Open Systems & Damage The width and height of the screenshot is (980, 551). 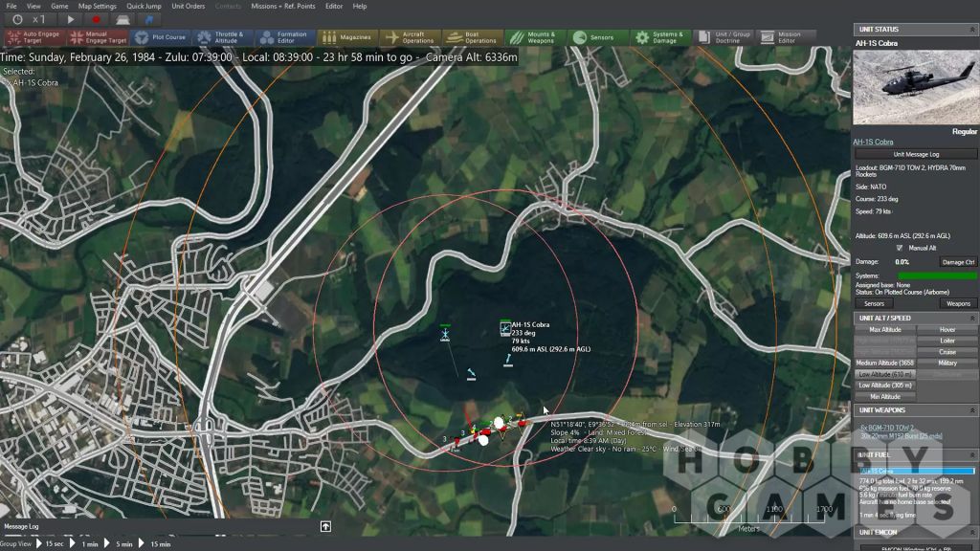660,37
